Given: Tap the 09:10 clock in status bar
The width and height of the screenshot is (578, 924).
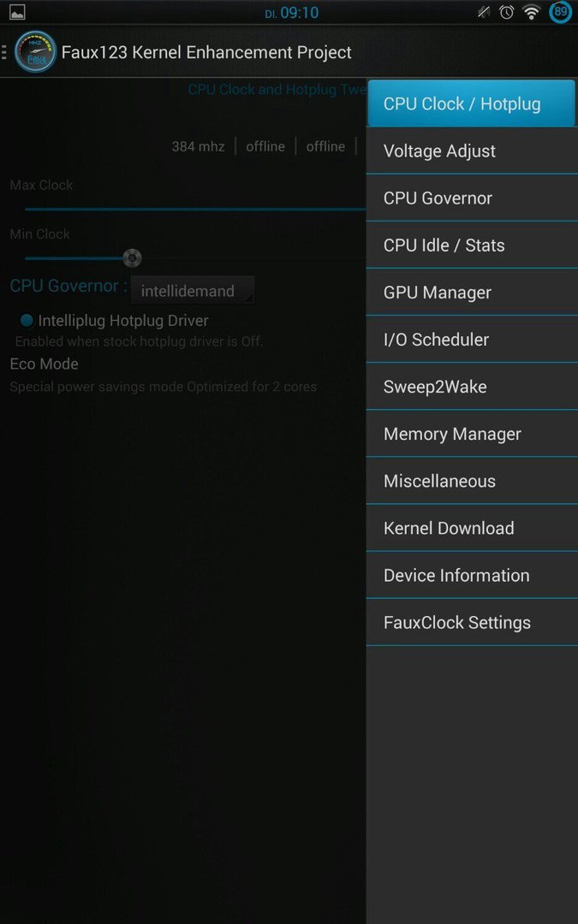Looking at the screenshot, I should click(x=299, y=12).
